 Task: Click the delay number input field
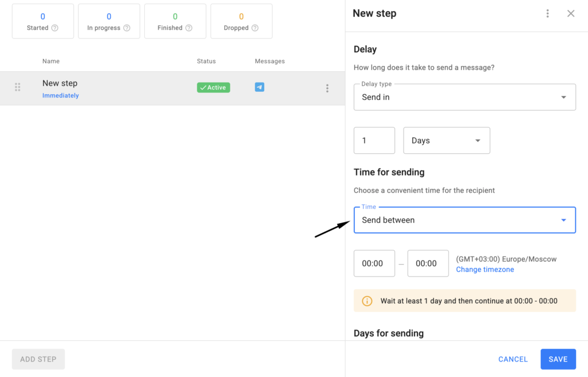374,141
